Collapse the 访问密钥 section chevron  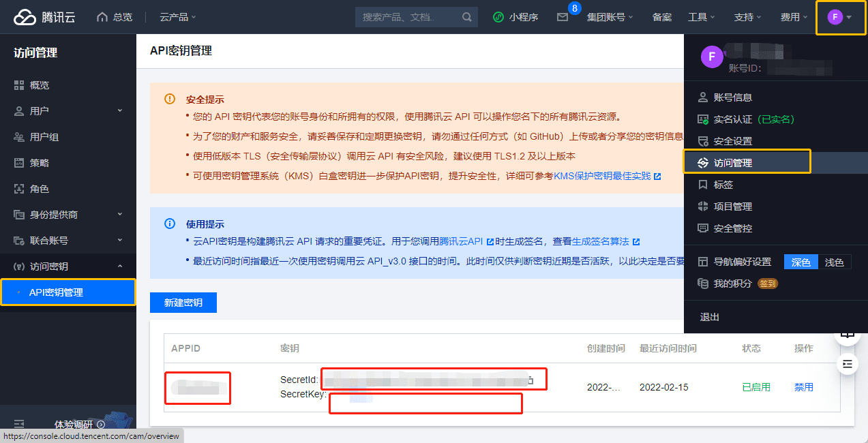[x=120, y=266]
